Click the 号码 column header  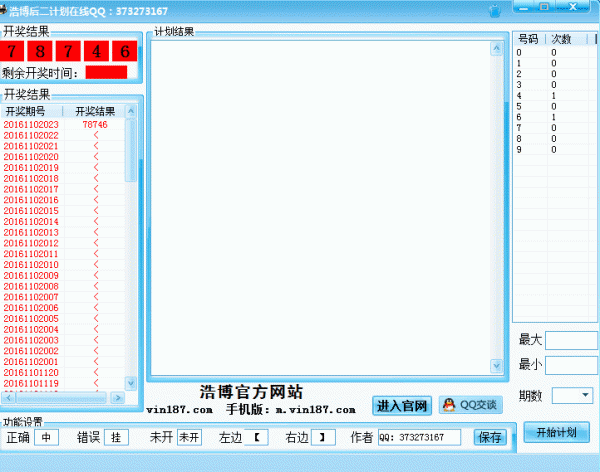(x=528, y=39)
